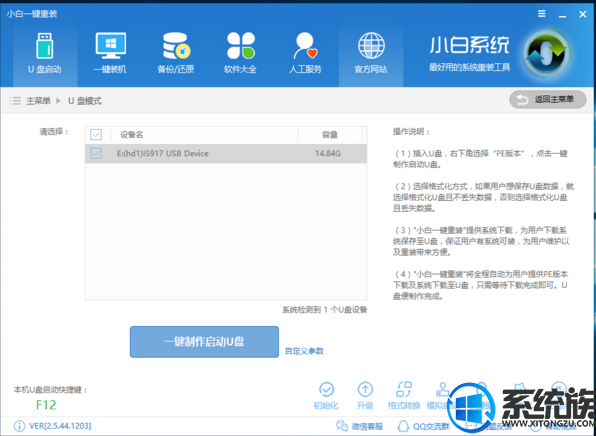The image size is (596, 436).
Task: Click the 返回主菜单 button
Action: pyautogui.click(x=548, y=100)
